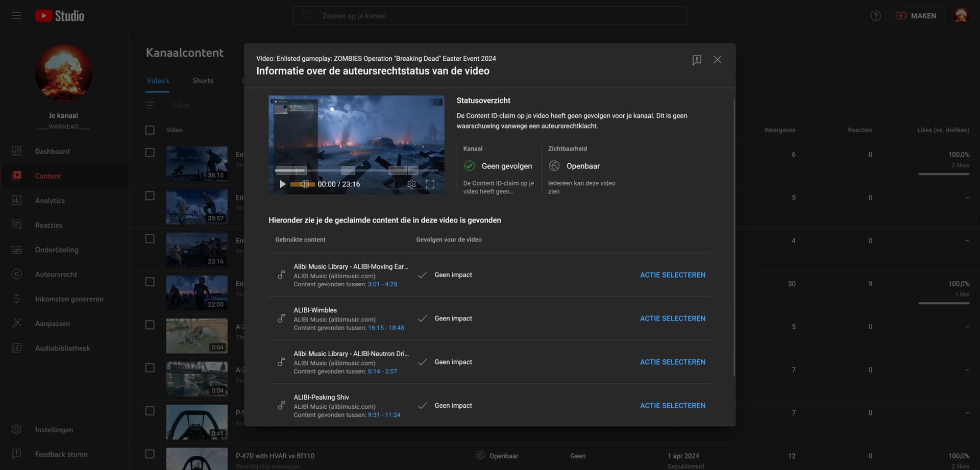Open Actie selecteren for ALIBI-Moving Ear claim

pyautogui.click(x=672, y=275)
